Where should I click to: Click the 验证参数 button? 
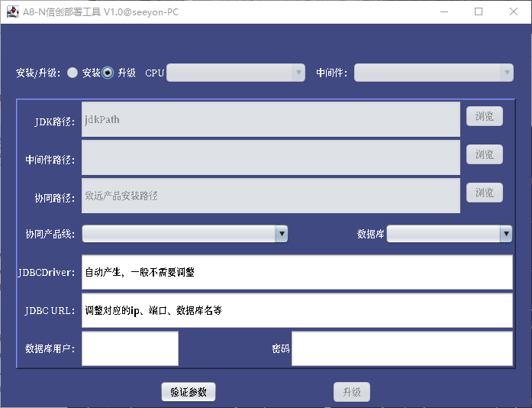tap(189, 392)
